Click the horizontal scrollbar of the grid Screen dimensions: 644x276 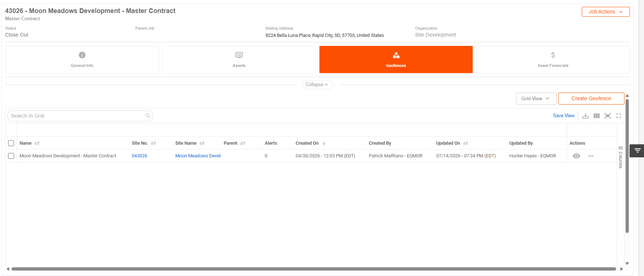coord(314,269)
